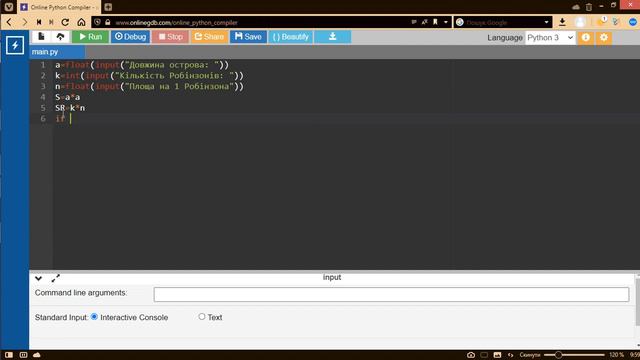Screen dimensions: 640x360
Task: Click line number 6 in the gutter
Action: pyautogui.click(x=43, y=118)
